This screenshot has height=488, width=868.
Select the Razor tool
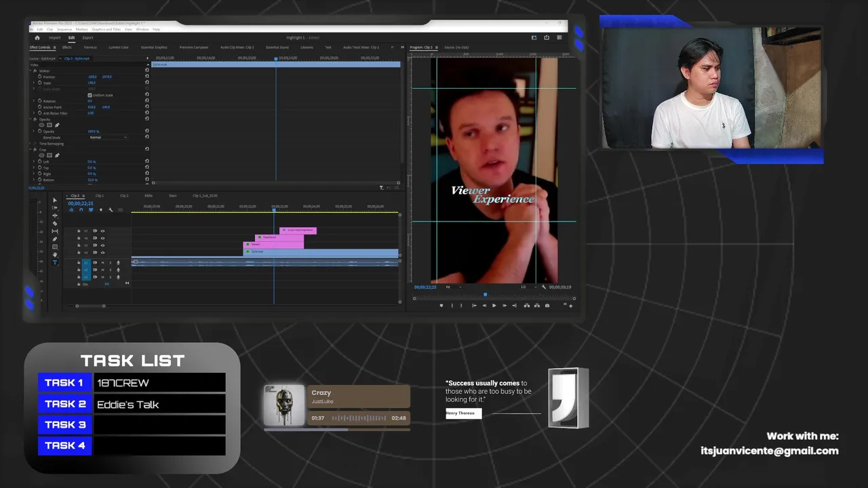tap(55, 224)
